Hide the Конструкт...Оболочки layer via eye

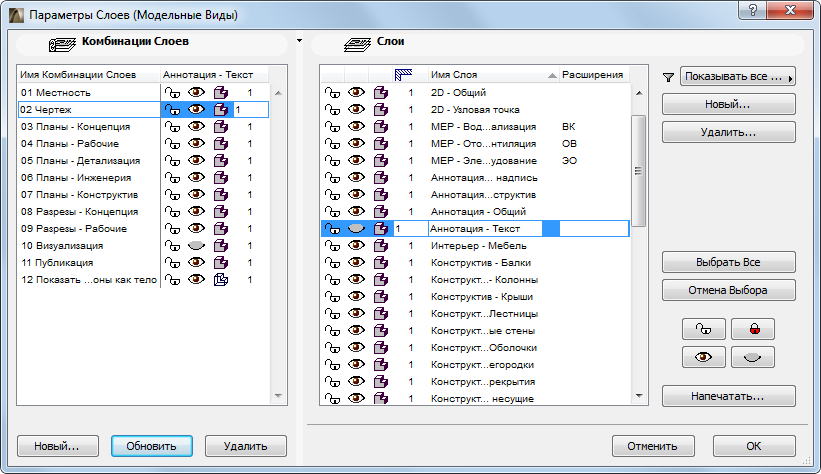point(356,348)
